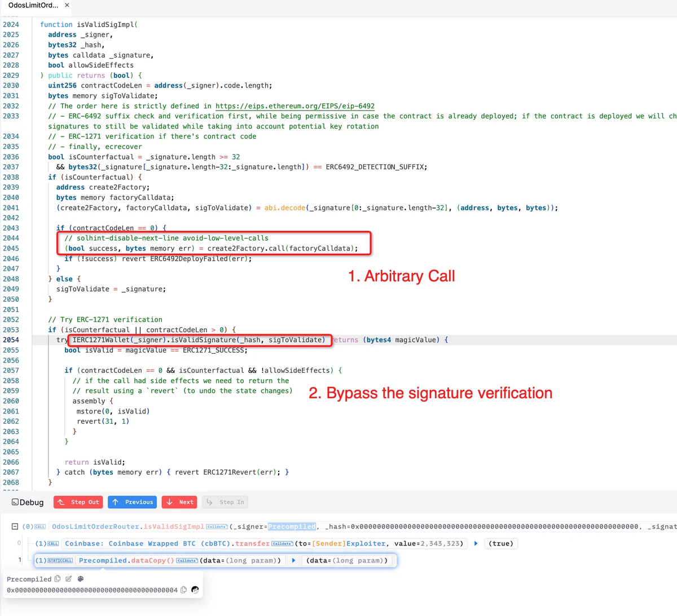Click line number 2024 in gutter

pos(11,25)
